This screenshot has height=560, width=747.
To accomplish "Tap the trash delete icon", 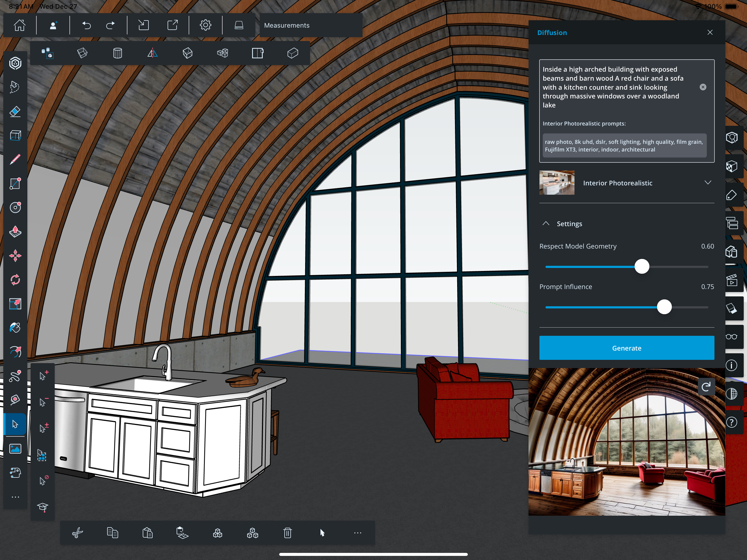I will click(x=287, y=533).
